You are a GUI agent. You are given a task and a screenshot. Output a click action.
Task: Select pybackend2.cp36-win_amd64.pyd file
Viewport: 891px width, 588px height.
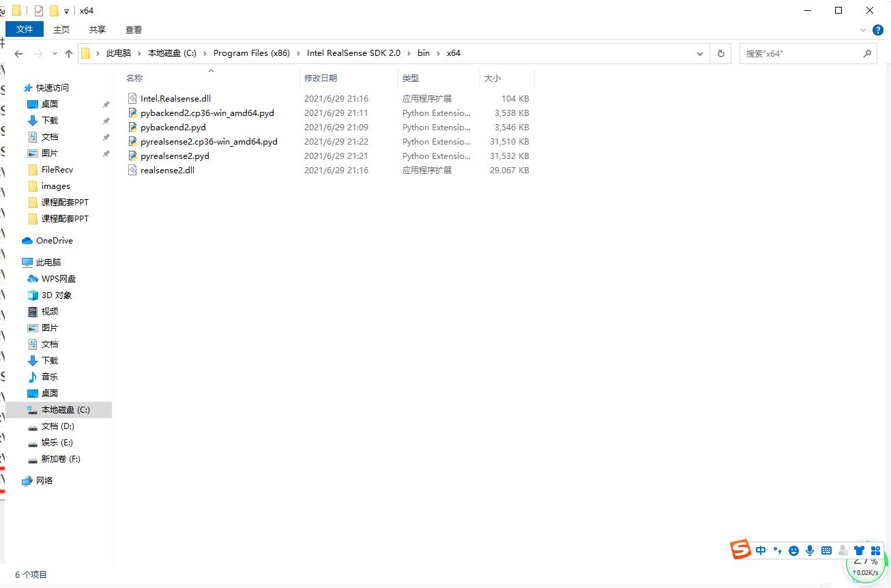(x=207, y=113)
